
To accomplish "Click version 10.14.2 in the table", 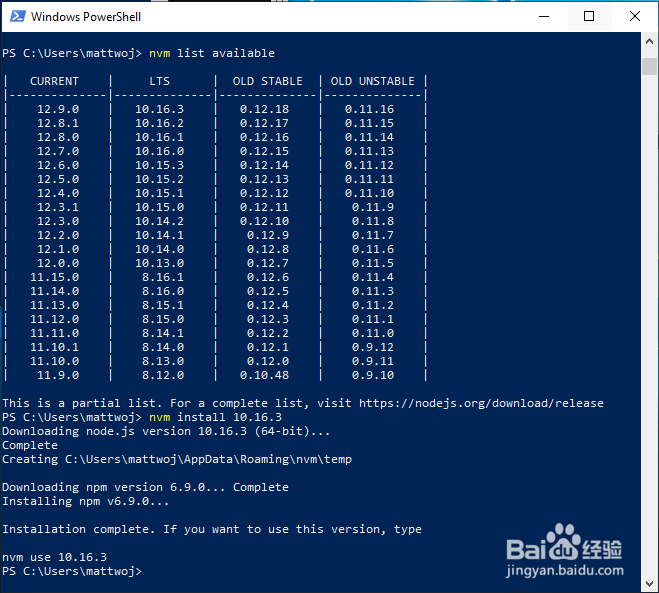I will (159, 221).
